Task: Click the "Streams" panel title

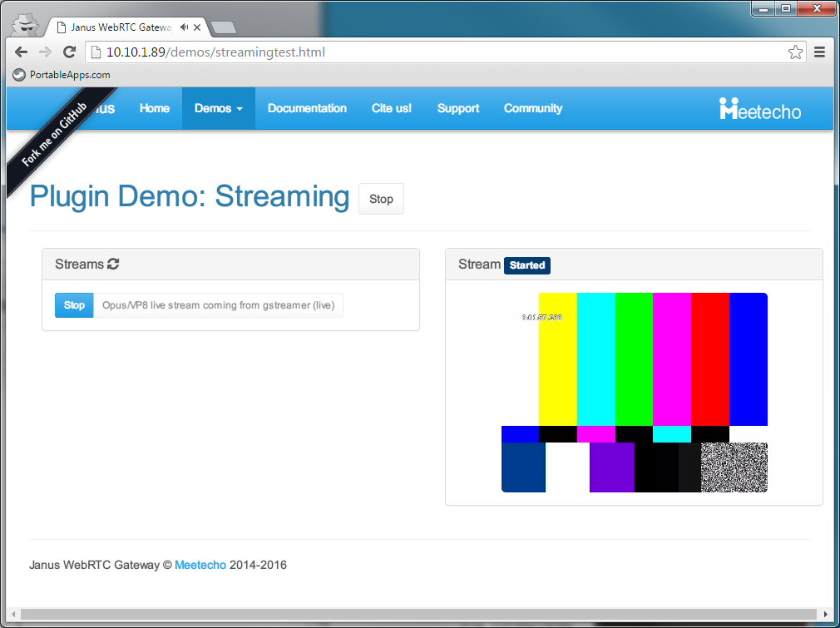Action: point(79,265)
